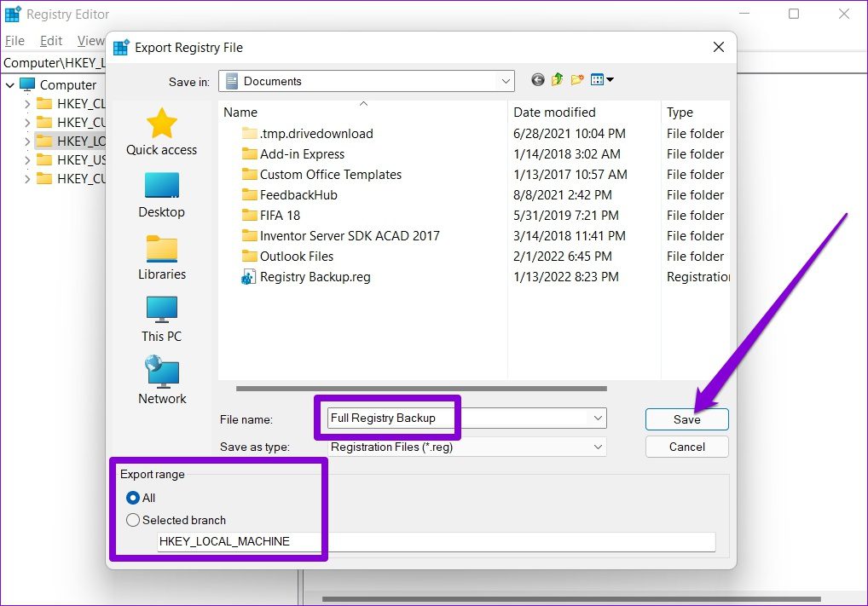Select This PC in the places bar
868x606 pixels.
pyautogui.click(x=161, y=319)
